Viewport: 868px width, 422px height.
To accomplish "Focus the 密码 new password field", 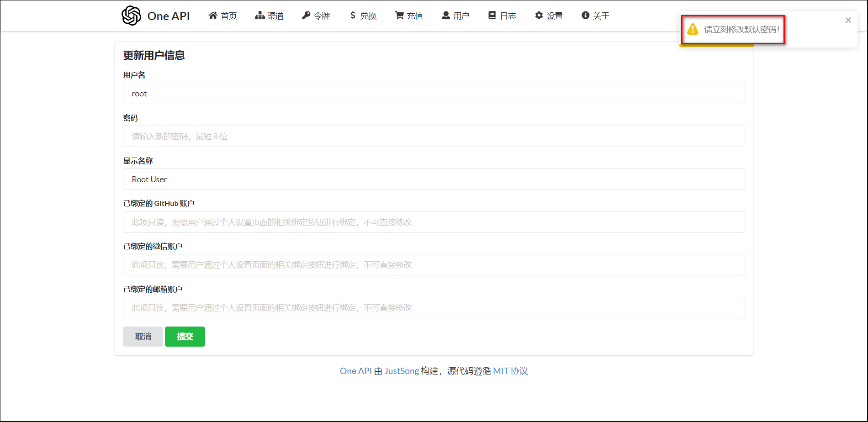I will point(434,137).
